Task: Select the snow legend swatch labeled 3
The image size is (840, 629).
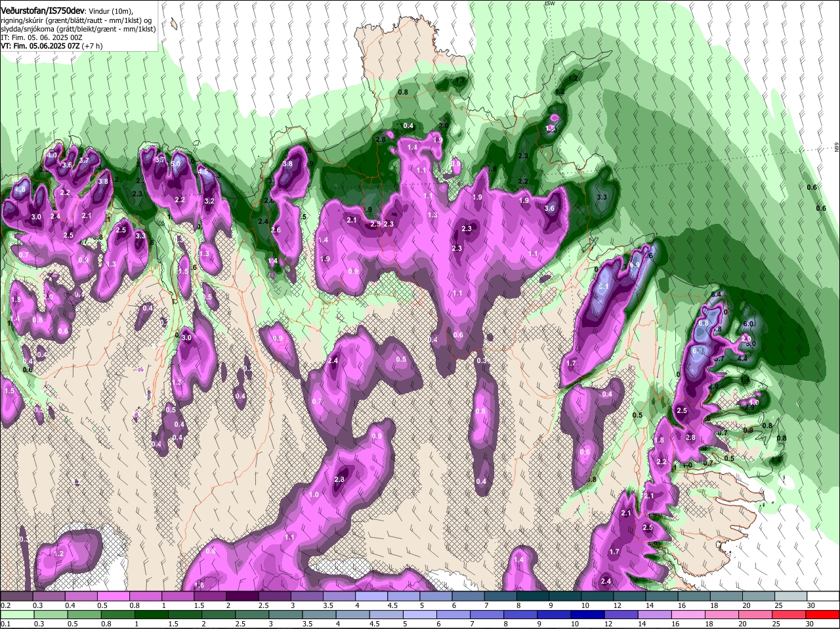Action: (x=307, y=596)
